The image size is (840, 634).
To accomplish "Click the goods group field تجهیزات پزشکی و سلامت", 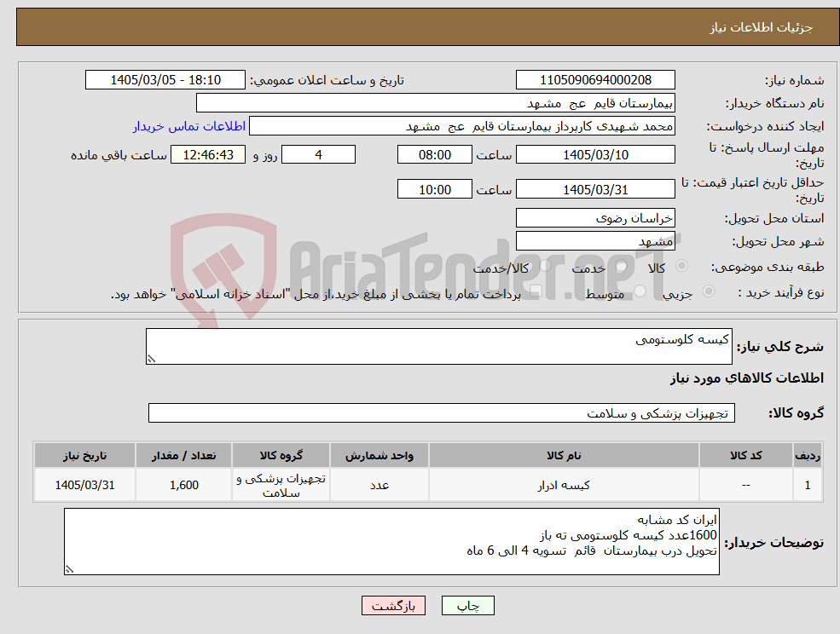I will click(442, 412).
